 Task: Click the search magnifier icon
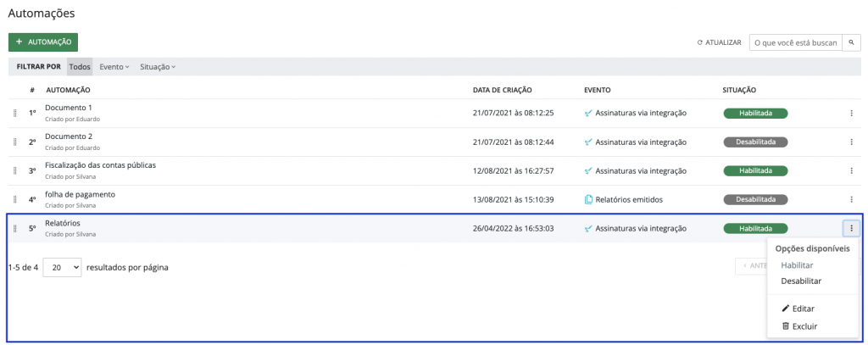(x=851, y=42)
